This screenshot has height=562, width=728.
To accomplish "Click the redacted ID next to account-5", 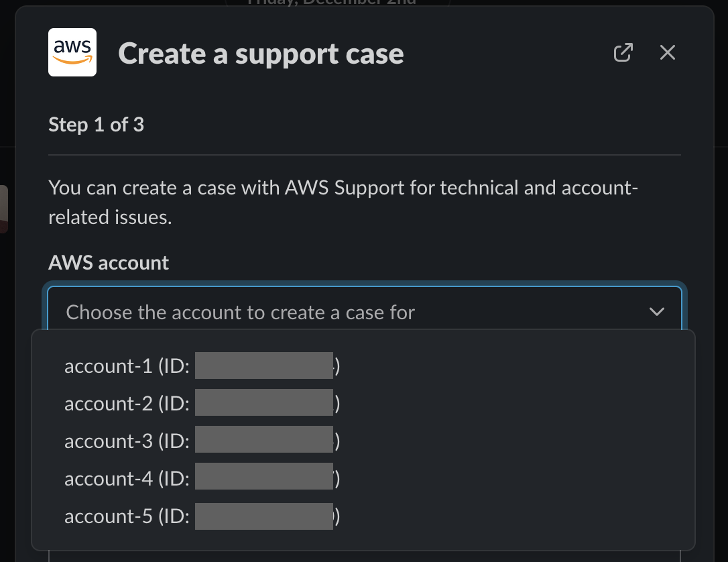I will tap(264, 515).
